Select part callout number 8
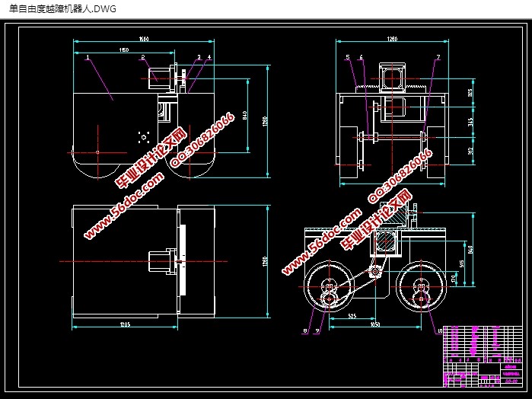 (x=305, y=330)
